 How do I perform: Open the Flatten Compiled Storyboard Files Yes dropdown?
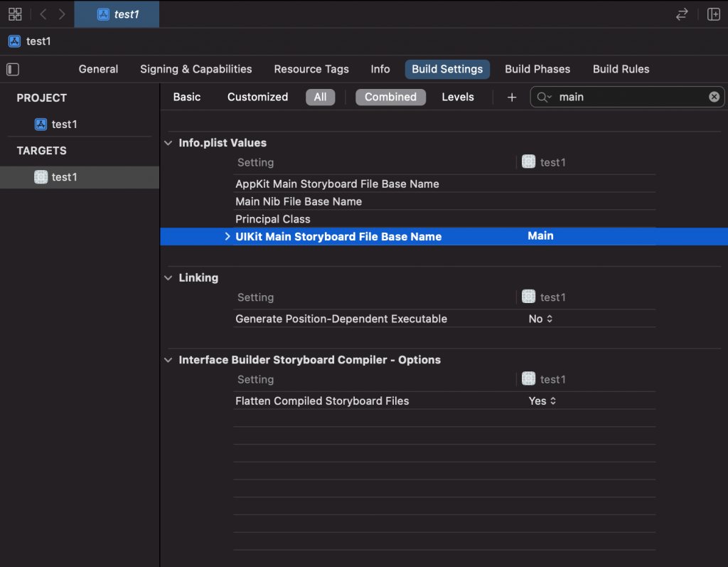(542, 401)
